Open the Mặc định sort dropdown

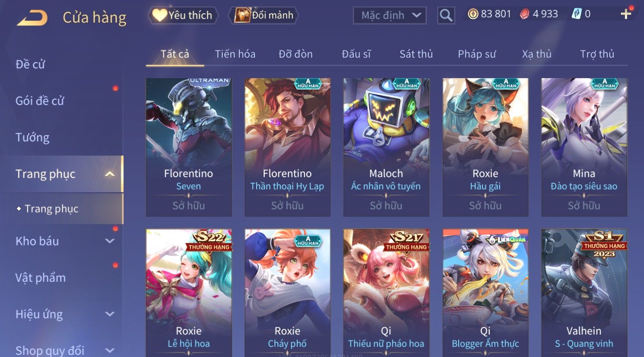click(x=390, y=15)
